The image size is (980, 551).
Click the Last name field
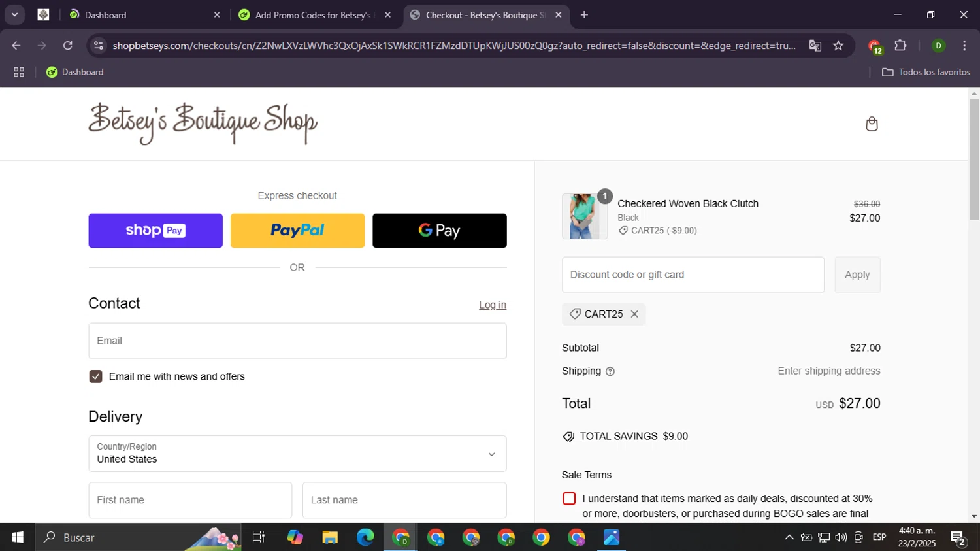click(404, 501)
